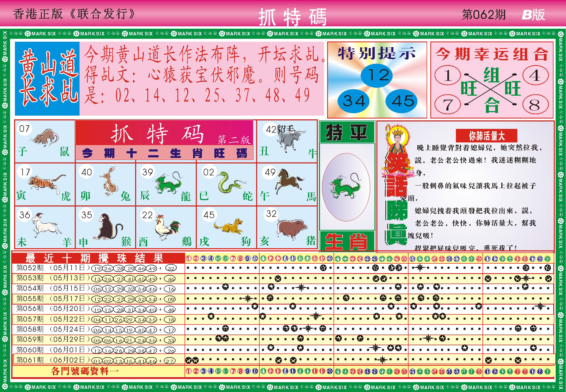This screenshot has height=392, width=566.
Task: Click the number line 02、14、12、25、37、48、49
Action: 213,95
